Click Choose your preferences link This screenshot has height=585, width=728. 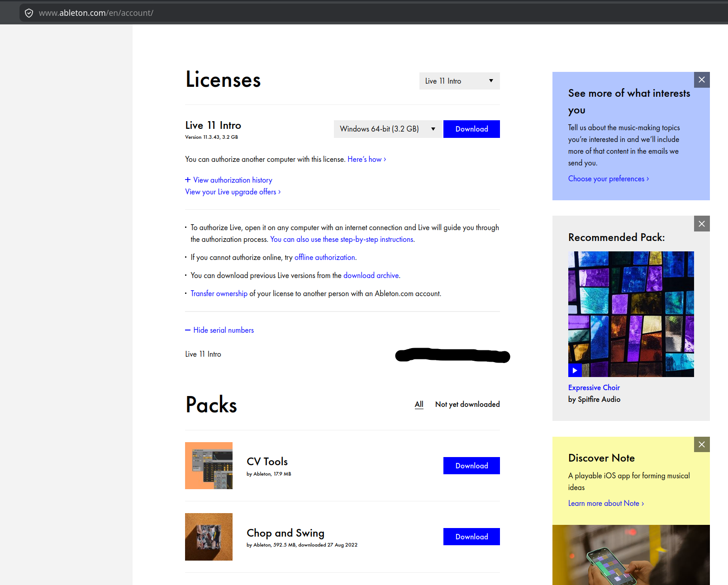609,179
